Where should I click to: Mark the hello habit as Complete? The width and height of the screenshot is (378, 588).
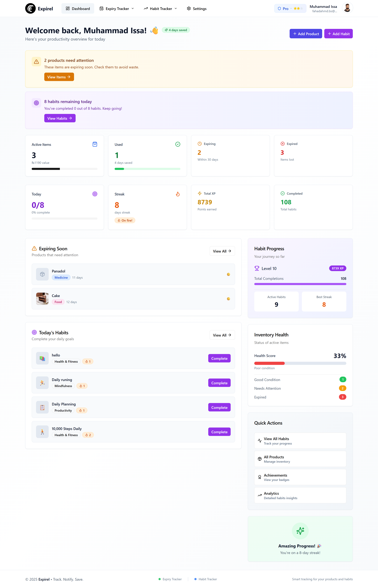(219, 358)
